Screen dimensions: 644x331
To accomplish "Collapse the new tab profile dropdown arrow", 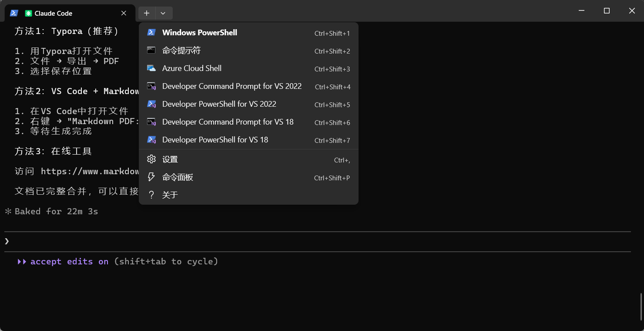I will pyautogui.click(x=163, y=13).
